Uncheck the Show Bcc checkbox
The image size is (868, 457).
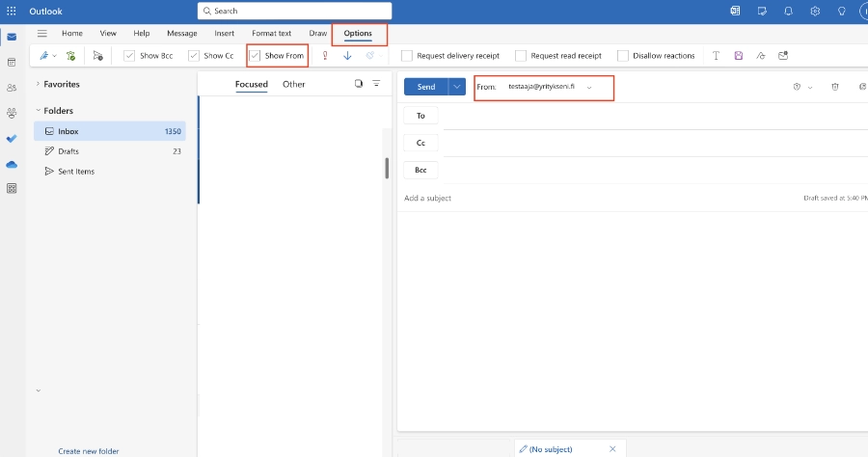(x=129, y=55)
